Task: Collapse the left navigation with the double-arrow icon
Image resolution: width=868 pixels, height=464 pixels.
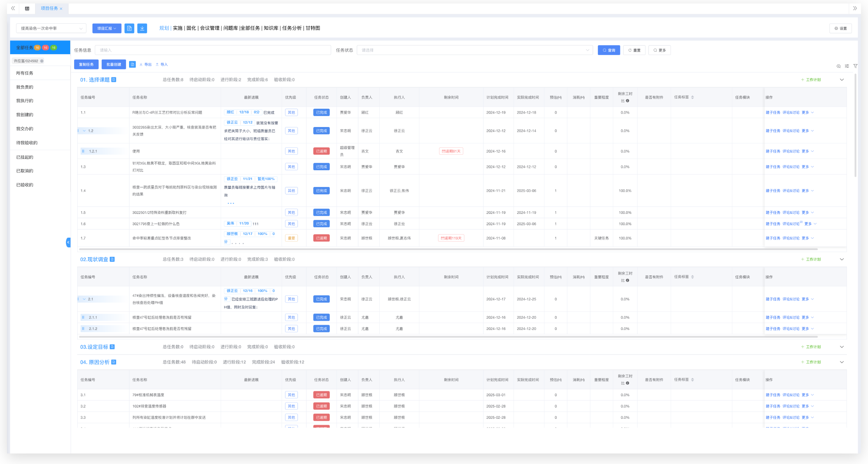Action: [x=13, y=8]
